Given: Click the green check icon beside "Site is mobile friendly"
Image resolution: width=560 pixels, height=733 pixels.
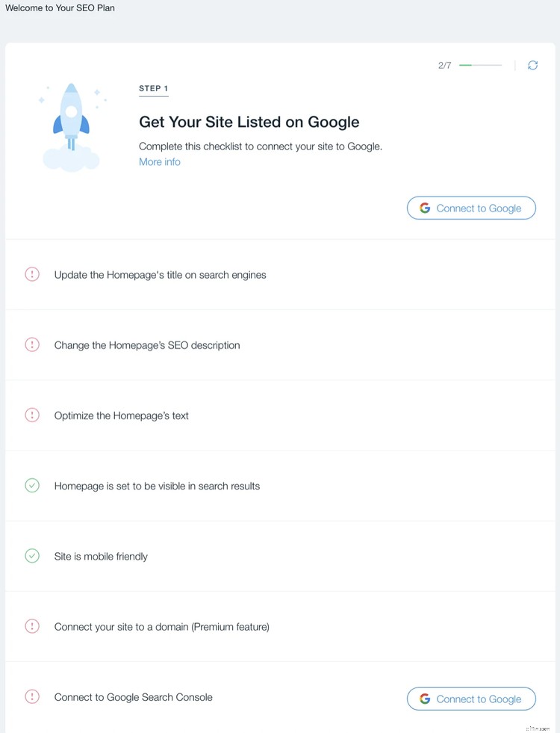Looking at the screenshot, I should 32,556.
